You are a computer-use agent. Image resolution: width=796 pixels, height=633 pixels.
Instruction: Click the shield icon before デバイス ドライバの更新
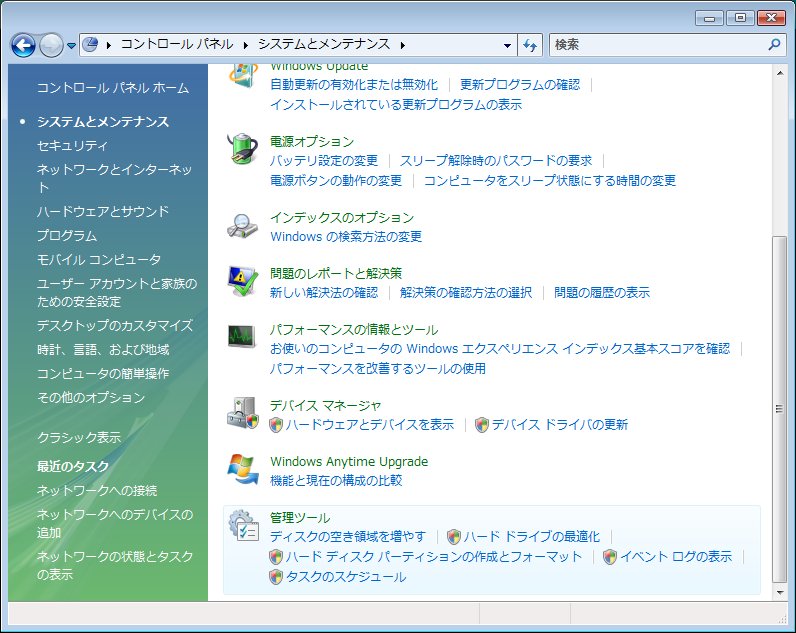point(482,425)
